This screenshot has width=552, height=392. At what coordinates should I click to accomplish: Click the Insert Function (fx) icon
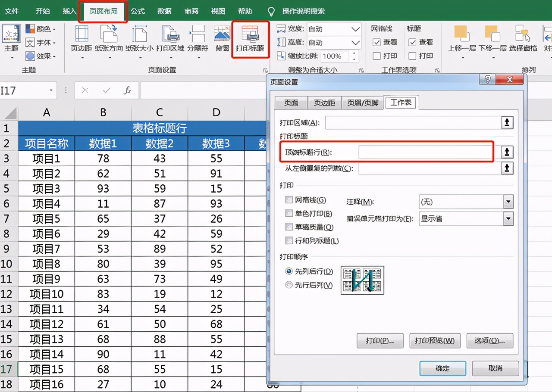click(128, 90)
